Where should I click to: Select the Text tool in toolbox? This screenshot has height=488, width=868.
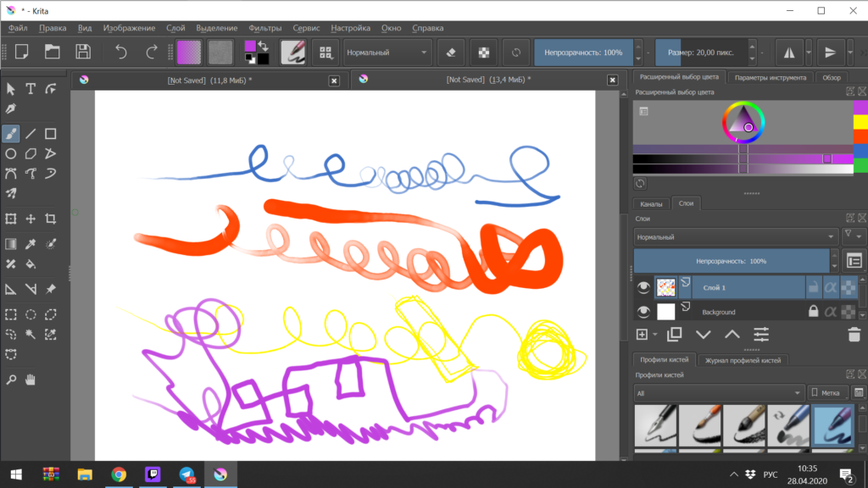pos(31,89)
